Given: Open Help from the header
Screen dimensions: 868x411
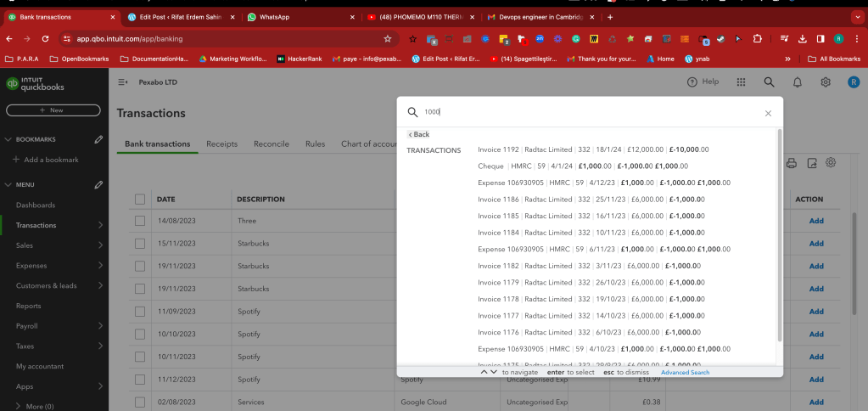Looking at the screenshot, I should [x=703, y=82].
